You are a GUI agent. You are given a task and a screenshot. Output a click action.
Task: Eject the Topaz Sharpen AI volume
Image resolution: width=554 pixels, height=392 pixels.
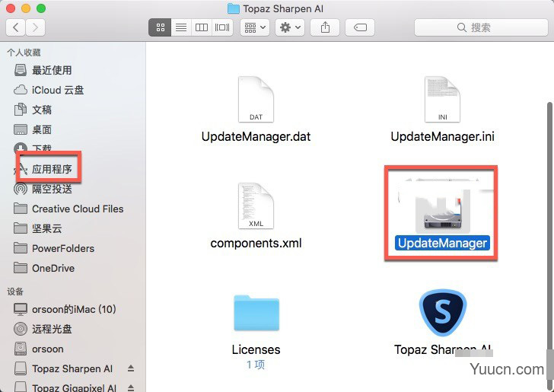tap(131, 368)
